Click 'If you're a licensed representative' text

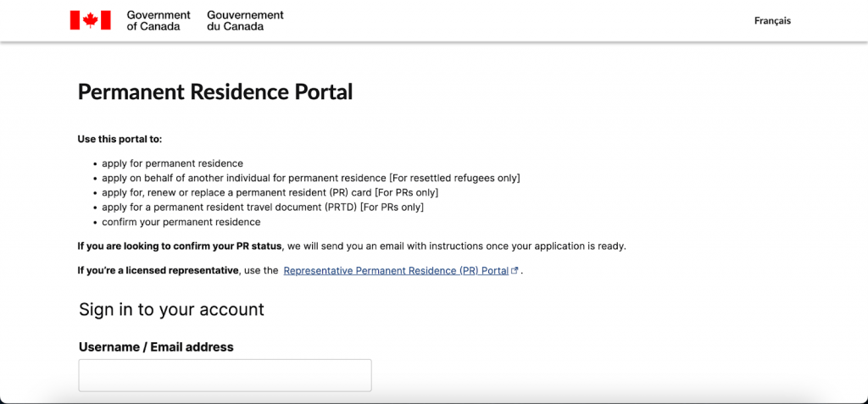[158, 271]
